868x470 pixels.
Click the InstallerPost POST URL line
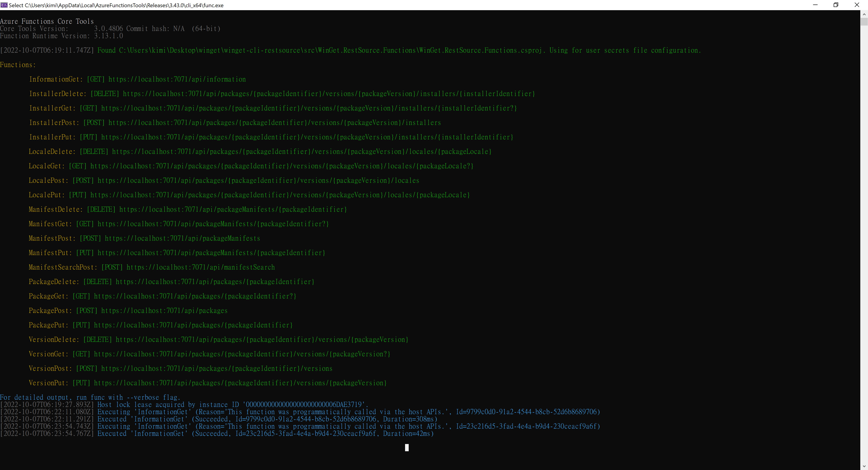[x=235, y=123]
